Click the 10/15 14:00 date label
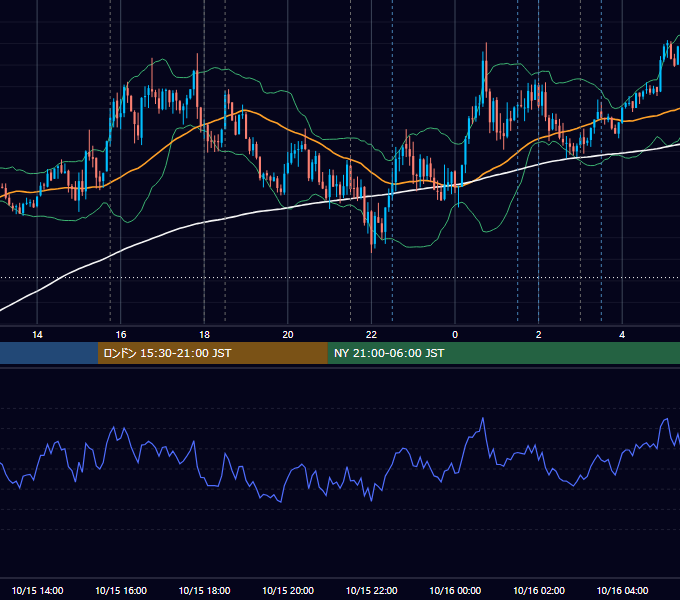 [x=37, y=590]
